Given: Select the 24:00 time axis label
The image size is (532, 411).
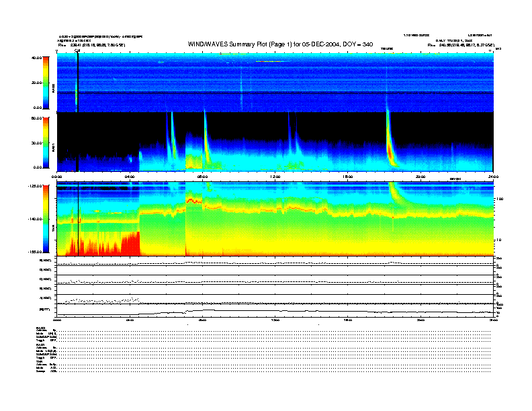Looking at the screenshot, I should point(492,177).
